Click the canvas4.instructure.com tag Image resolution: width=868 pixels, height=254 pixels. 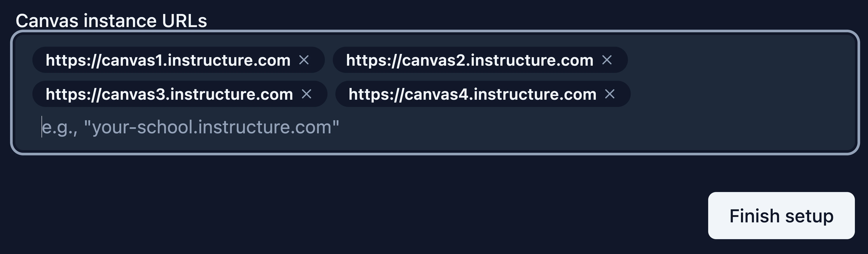[472, 94]
